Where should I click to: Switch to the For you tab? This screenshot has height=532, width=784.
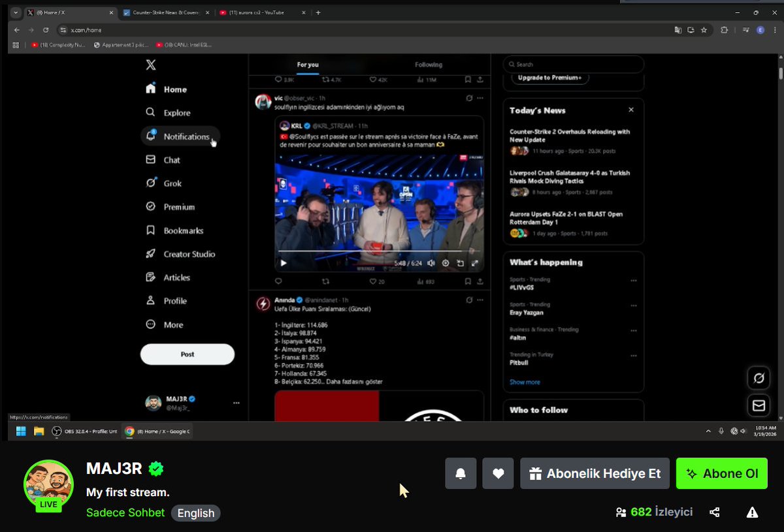click(308, 65)
